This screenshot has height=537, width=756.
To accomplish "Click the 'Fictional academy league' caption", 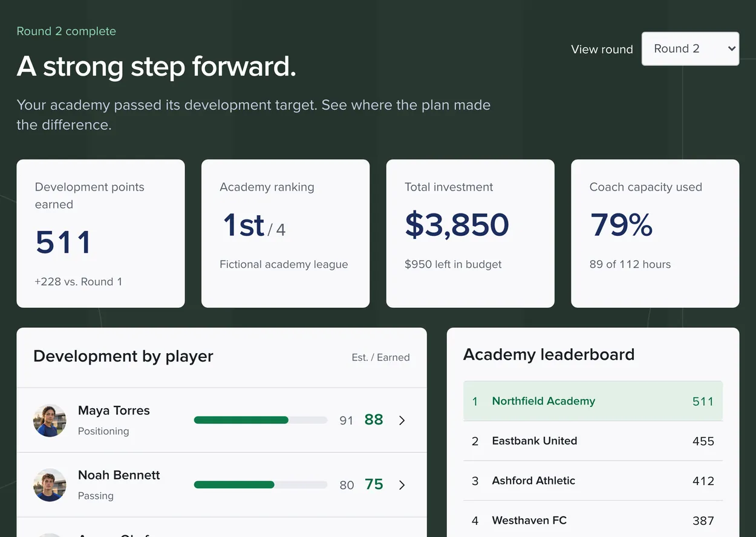I will (284, 264).
